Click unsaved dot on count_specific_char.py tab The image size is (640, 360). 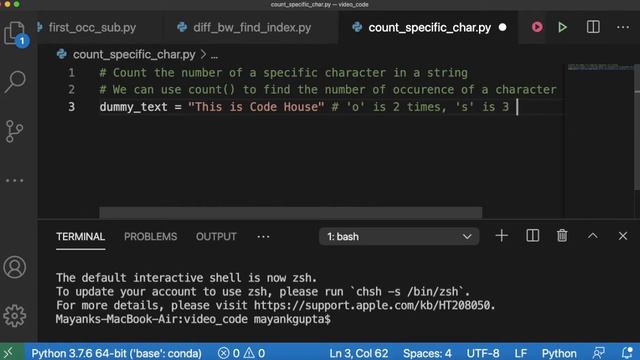[x=502, y=27]
